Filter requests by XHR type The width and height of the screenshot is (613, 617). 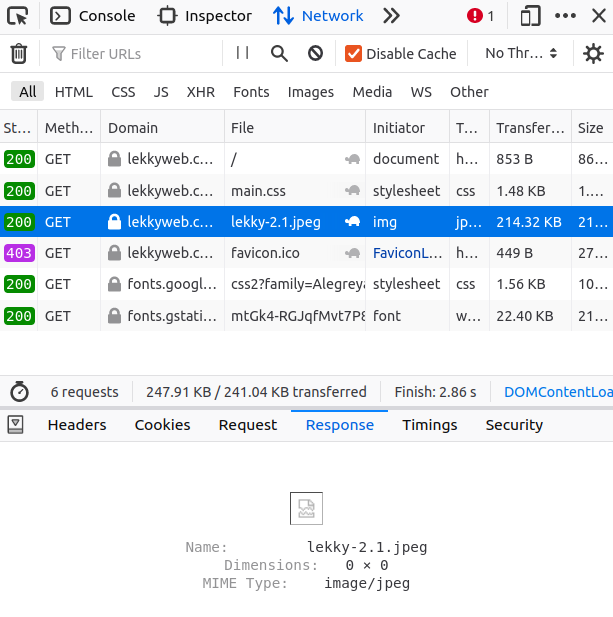[x=200, y=92]
